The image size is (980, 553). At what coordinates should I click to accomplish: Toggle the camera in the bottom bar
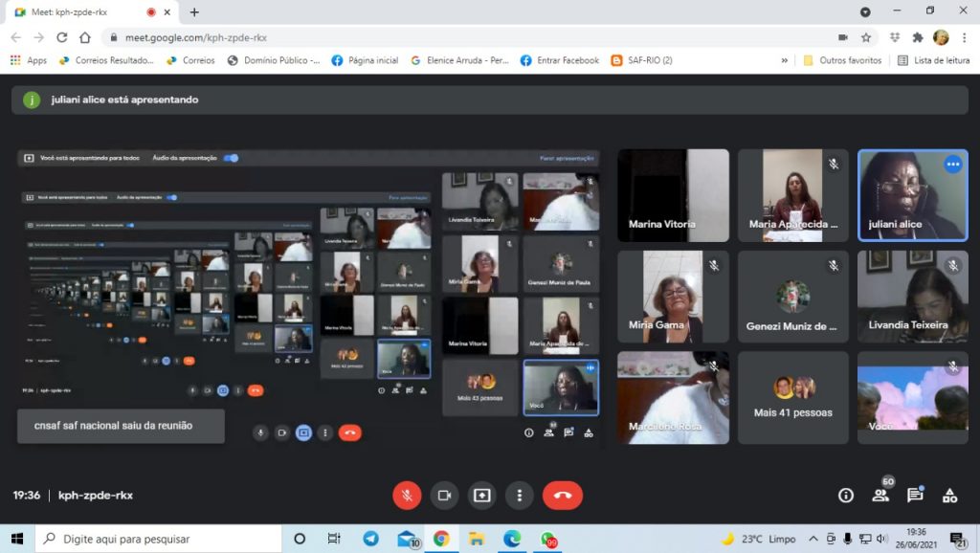(x=444, y=496)
